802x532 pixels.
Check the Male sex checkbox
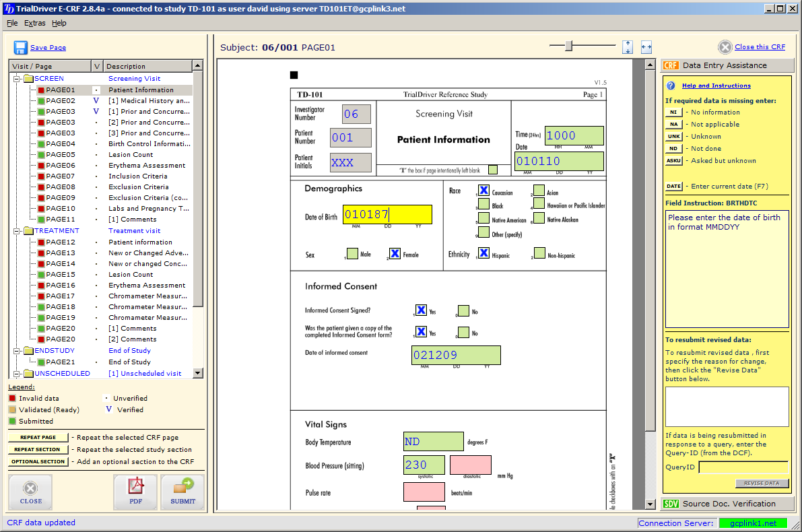[352, 254]
